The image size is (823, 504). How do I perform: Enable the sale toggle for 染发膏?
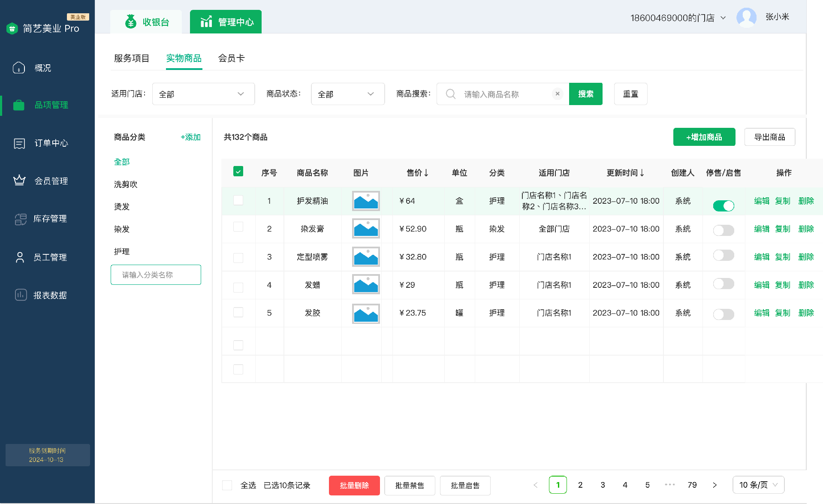pyautogui.click(x=723, y=230)
